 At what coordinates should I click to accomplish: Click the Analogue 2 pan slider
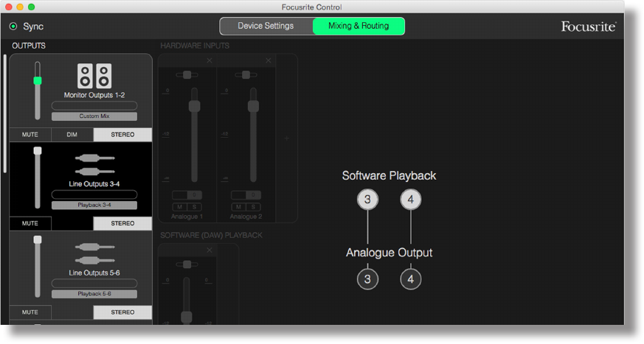[246, 74]
